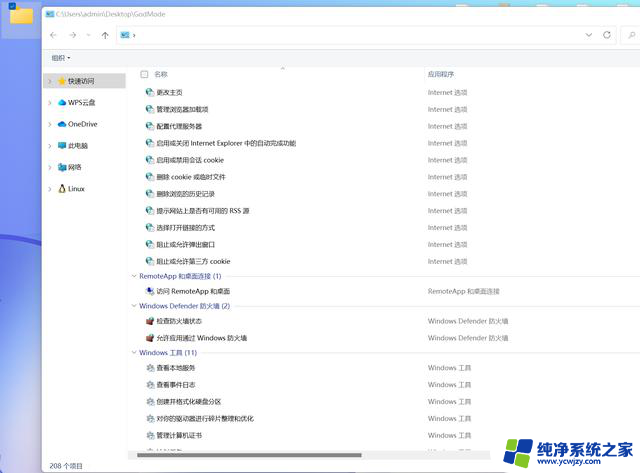Click the gear icon beside 查看事件日志
This screenshot has height=473, width=640.
(150, 384)
